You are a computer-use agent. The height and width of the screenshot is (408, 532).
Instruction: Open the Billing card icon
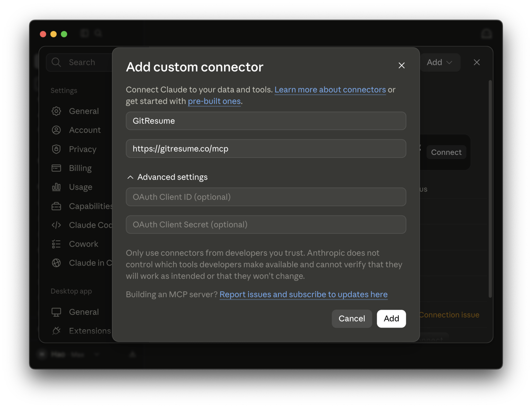pos(56,168)
